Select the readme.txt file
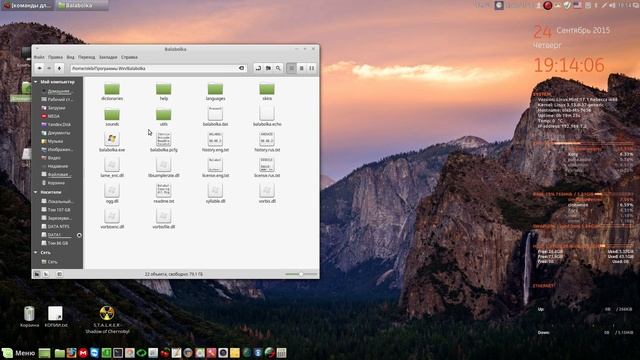640x360 pixels. (164, 193)
